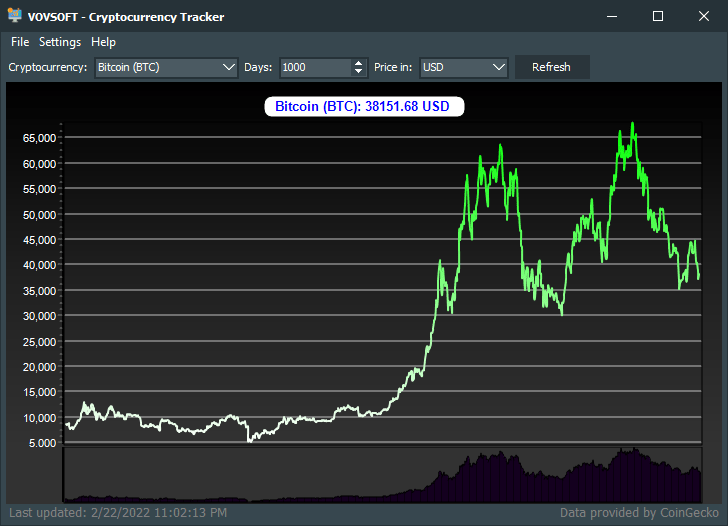728x526 pixels.
Task: Click the 65,000 y-axis label
Action: [38, 138]
